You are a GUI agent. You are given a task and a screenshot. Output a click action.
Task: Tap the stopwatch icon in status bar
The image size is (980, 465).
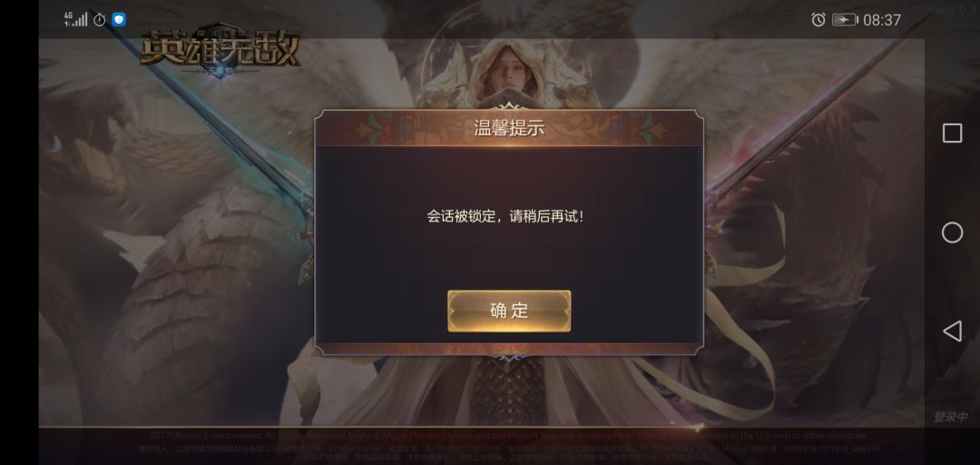coord(100,19)
